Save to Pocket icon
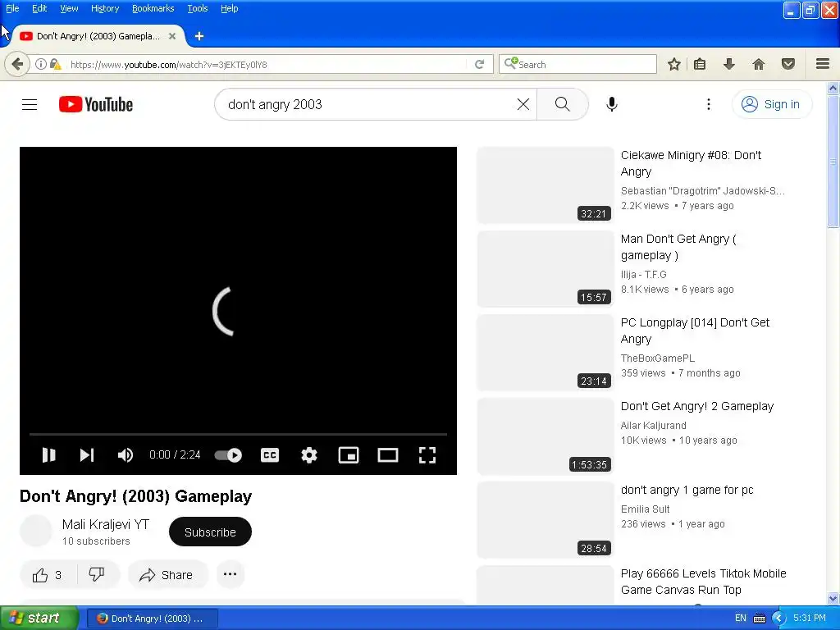Screen dimensions: 840x630 pyautogui.click(x=788, y=64)
